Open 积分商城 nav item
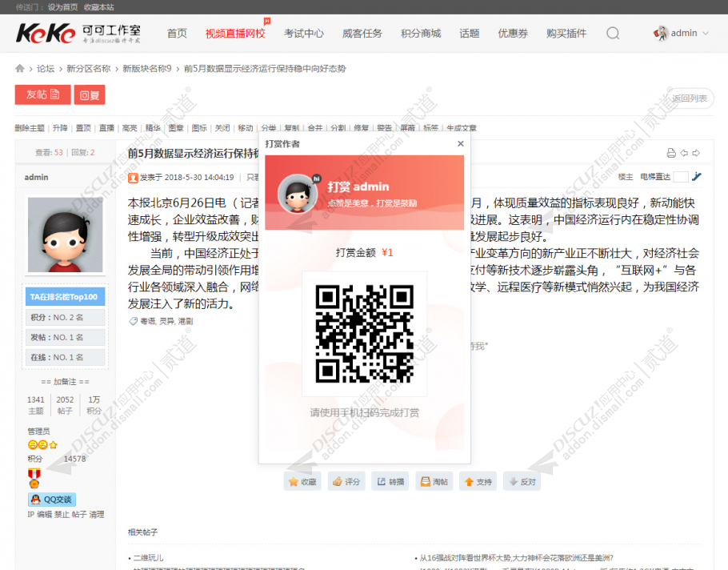728x570 pixels. [x=421, y=34]
